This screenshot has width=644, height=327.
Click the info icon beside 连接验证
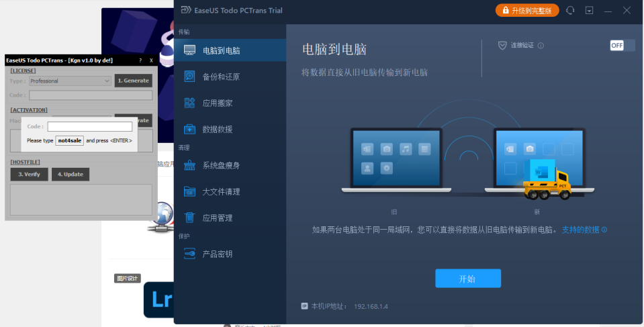click(541, 46)
